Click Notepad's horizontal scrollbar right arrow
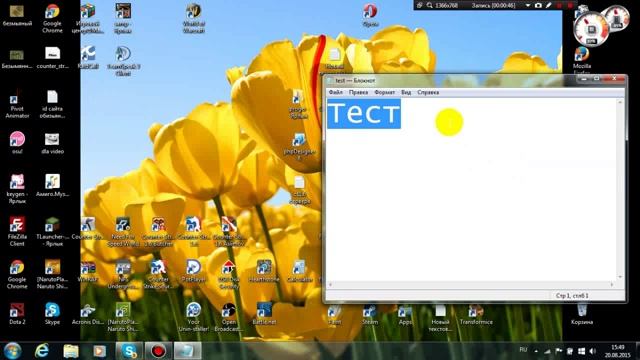 click(612, 284)
